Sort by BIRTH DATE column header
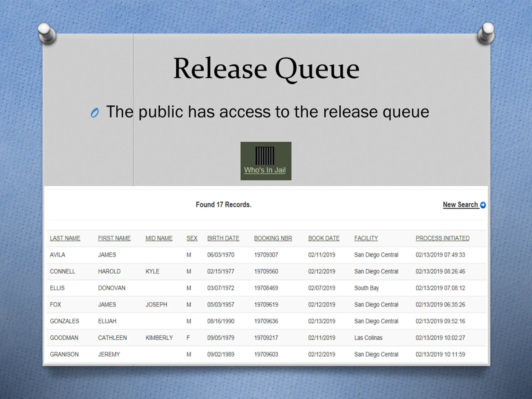The image size is (532, 399). click(223, 238)
